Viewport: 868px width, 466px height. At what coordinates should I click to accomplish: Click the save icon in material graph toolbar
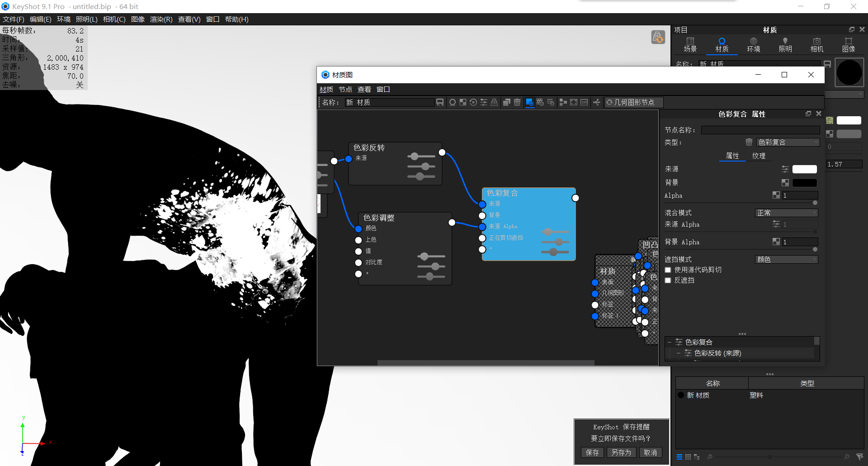click(x=440, y=102)
